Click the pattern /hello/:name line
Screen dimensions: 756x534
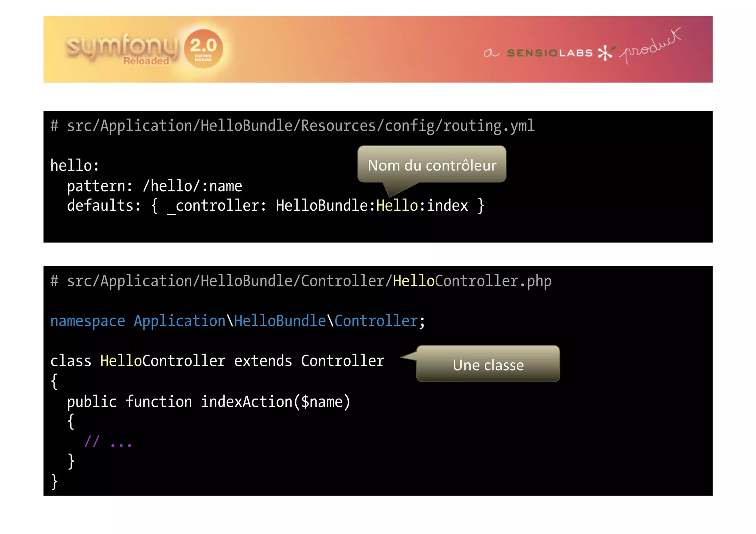click(x=154, y=186)
